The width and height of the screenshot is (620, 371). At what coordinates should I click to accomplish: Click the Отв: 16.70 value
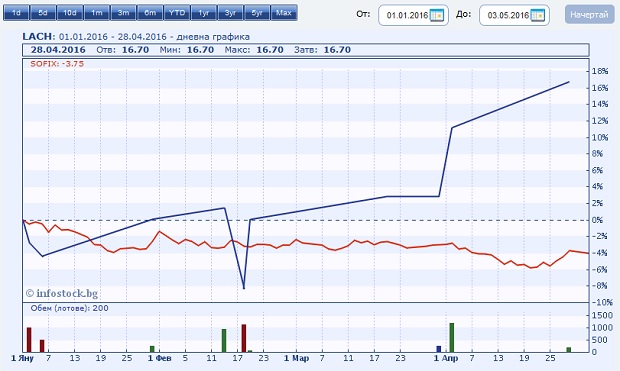[123, 50]
